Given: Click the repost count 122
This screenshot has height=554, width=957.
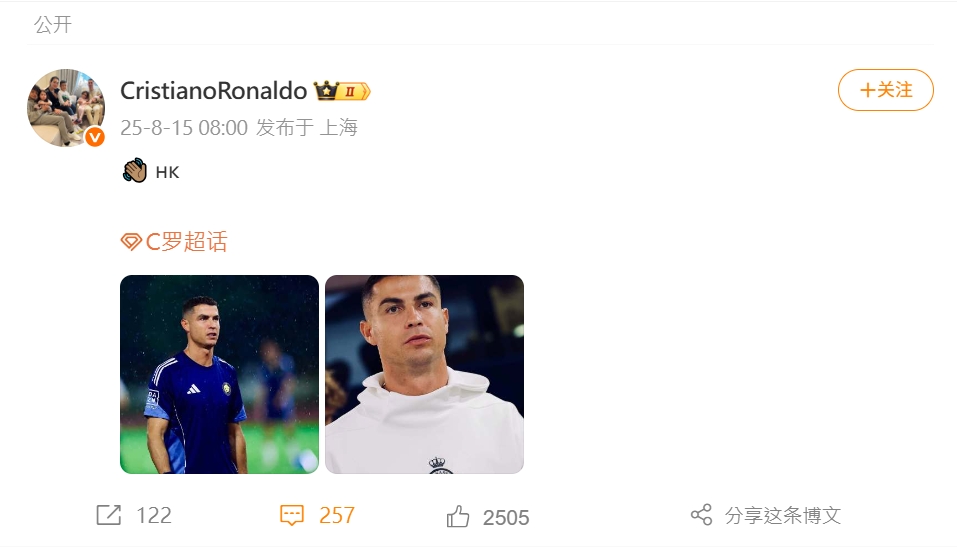Looking at the screenshot, I should [154, 515].
